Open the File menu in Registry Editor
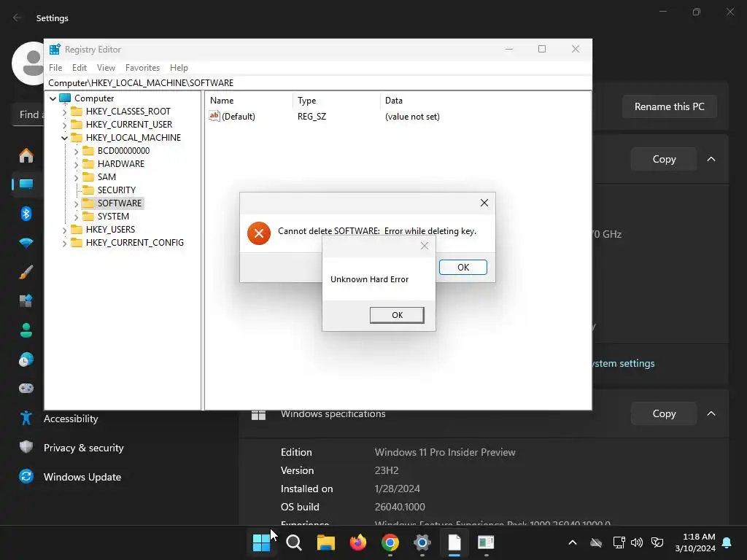This screenshot has width=747, height=560. 55,68
